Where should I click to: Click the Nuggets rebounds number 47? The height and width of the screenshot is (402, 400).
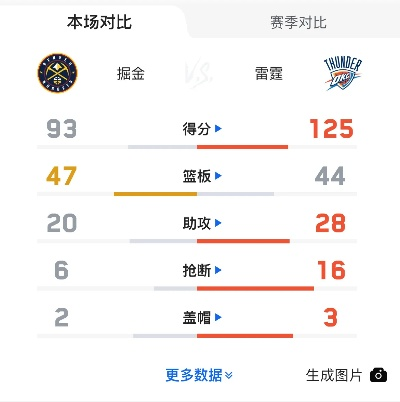pos(61,176)
